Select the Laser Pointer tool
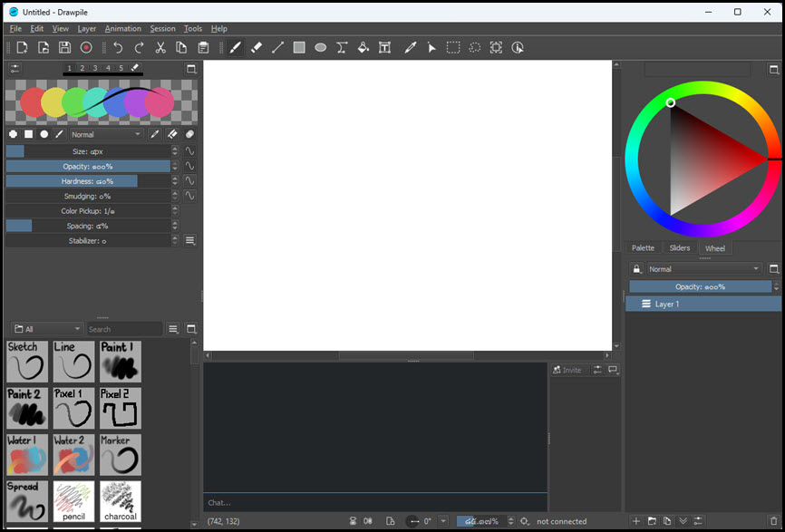This screenshot has height=532, width=785. [x=431, y=47]
